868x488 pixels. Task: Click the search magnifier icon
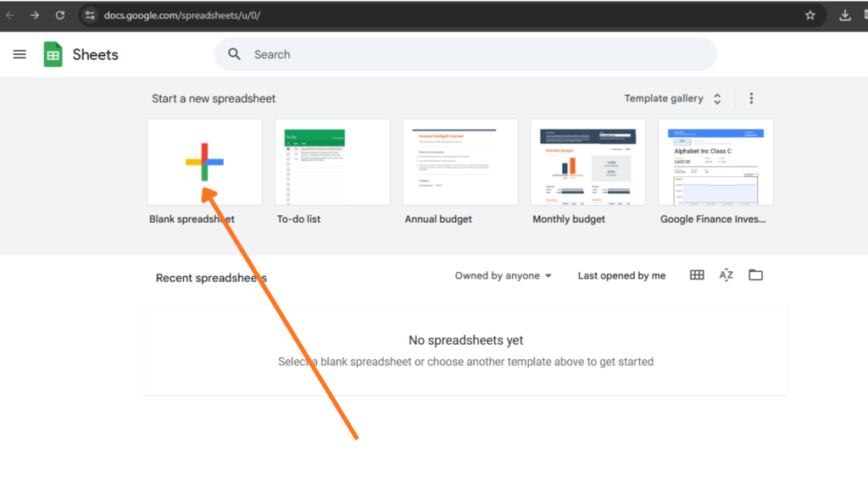(x=234, y=53)
